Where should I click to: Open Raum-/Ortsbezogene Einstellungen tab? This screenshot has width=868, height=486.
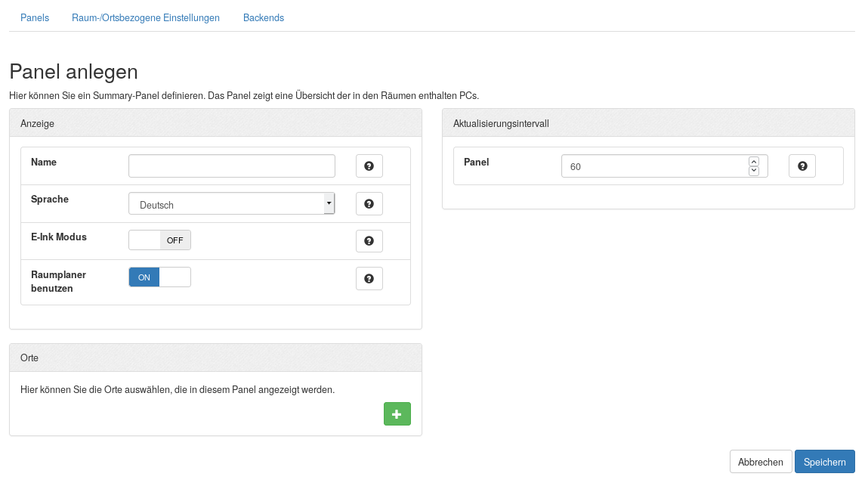(x=146, y=18)
